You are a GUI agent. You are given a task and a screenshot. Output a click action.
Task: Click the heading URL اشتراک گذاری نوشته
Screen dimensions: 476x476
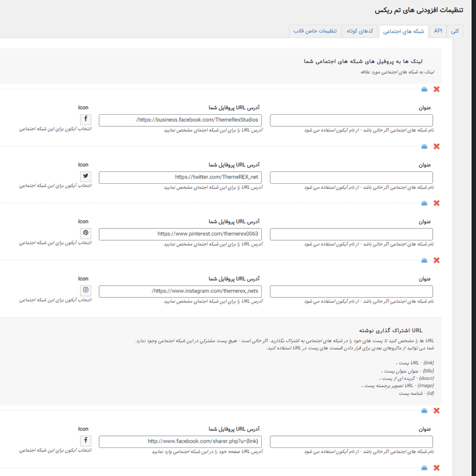pyautogui.click(x=391, y=330)
